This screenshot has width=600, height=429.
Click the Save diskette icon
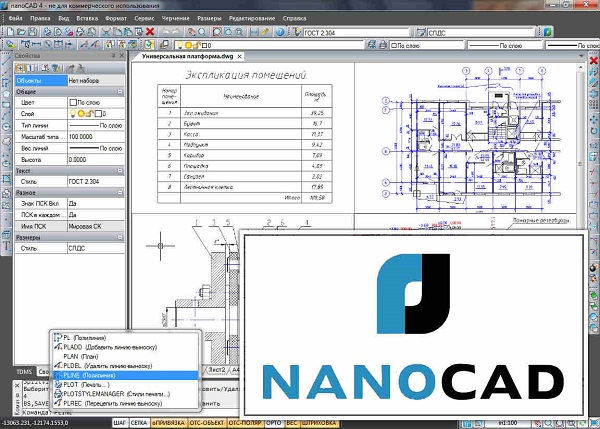tap(33, 32)
